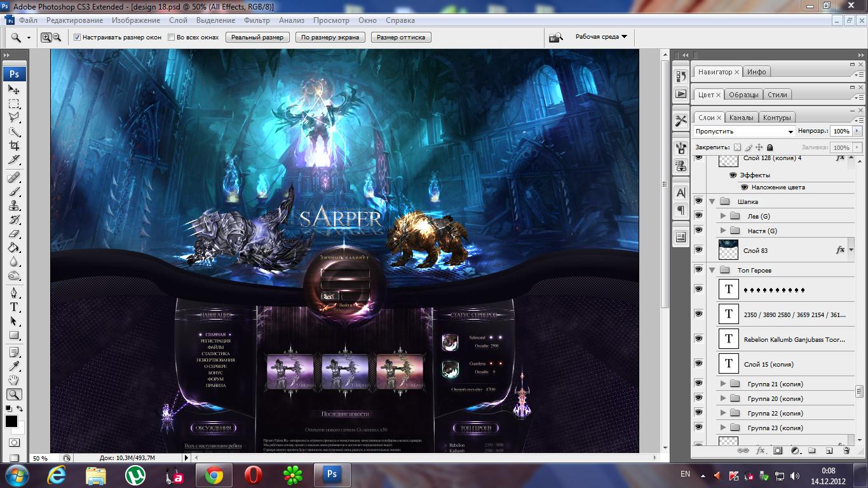This screenshot has width=868, height=488.
Task: Select the Rectangle shape tool
Action: (14, 335)
